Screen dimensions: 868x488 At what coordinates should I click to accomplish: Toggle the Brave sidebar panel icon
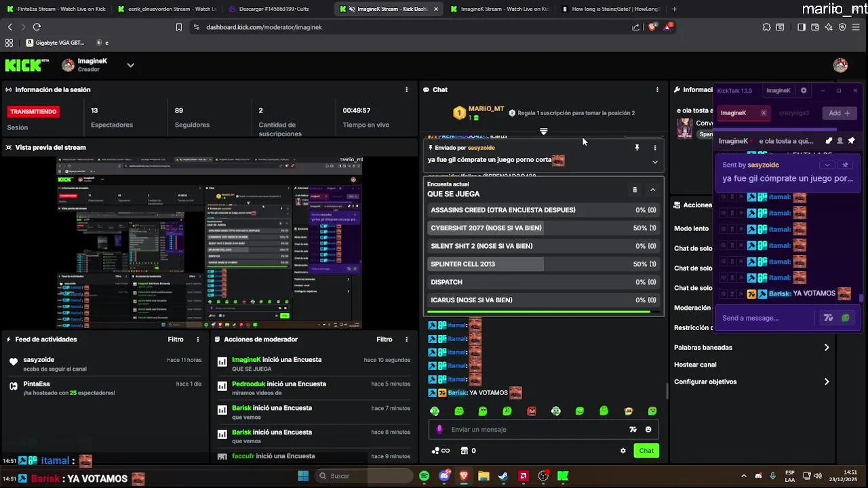point(801,27)
